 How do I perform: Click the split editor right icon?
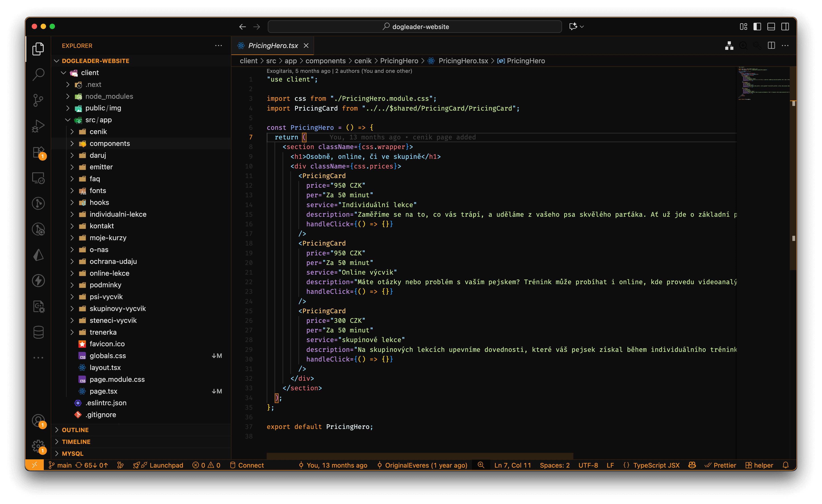771,45
